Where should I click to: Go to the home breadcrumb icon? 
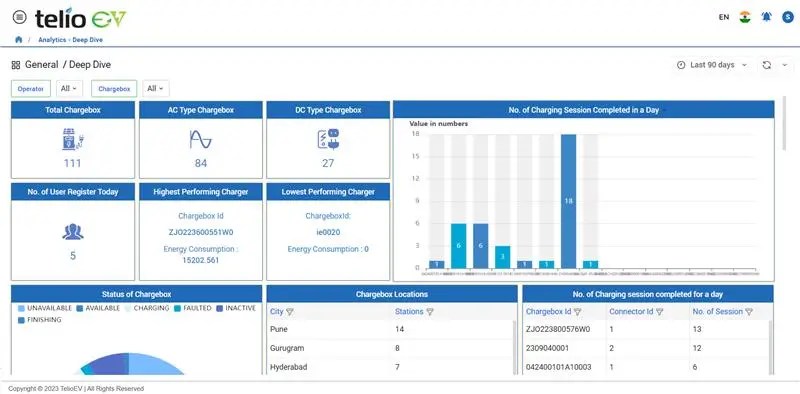[19, 39]
